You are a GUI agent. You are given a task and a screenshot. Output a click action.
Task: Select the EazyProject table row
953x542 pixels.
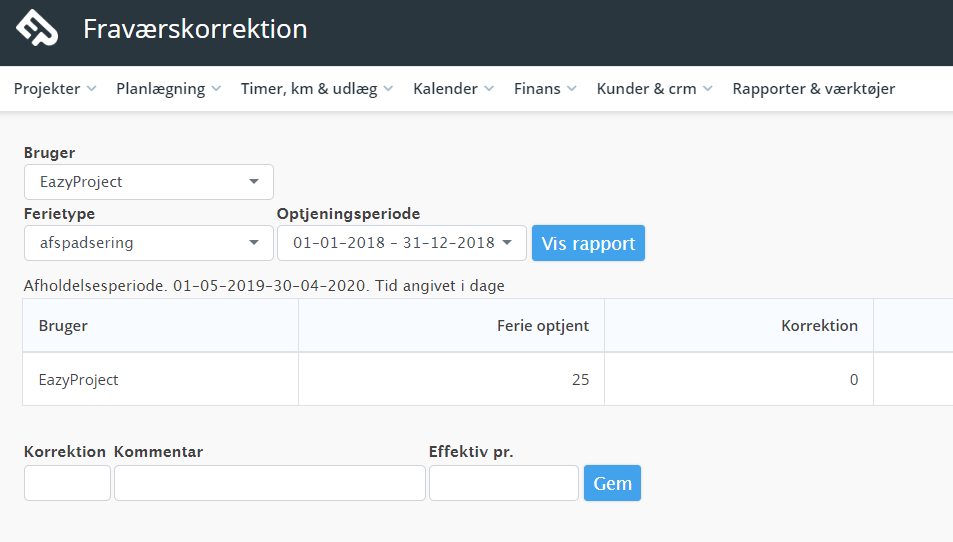pos(487,379)
